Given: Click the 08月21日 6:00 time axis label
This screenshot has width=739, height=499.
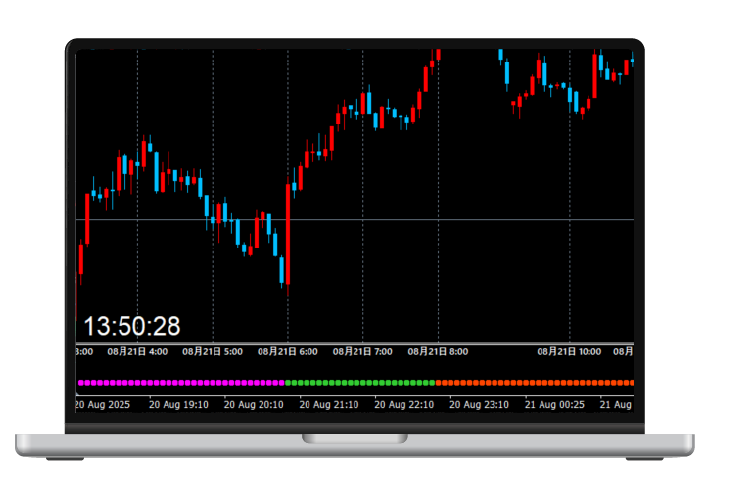Looking at the screenshot, I should tap(288, 352).
